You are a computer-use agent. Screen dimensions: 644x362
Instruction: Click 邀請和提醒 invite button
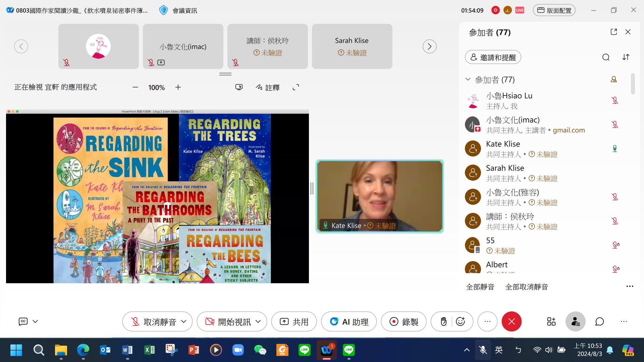[x=493, y=57]
